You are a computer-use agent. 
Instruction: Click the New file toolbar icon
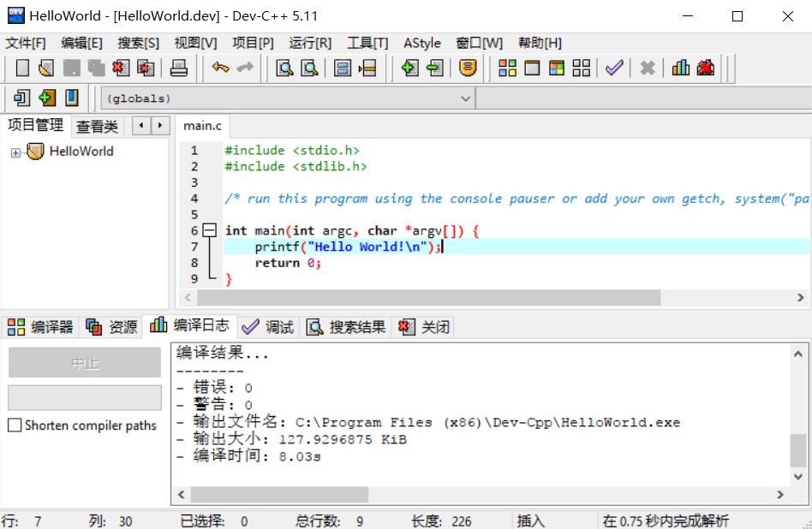[x=22, y=68]
